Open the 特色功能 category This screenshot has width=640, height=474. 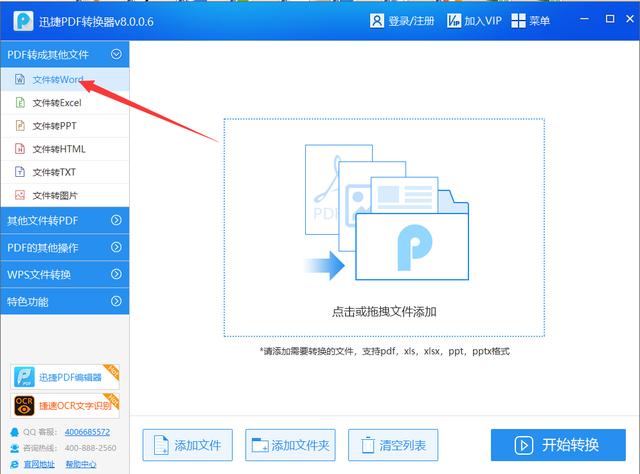65,301
